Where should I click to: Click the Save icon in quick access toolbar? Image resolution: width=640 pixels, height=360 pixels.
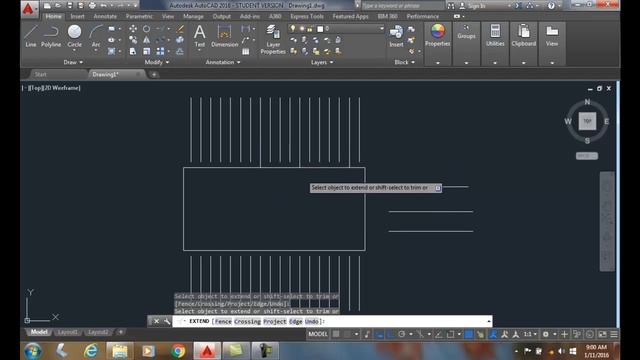69,5
